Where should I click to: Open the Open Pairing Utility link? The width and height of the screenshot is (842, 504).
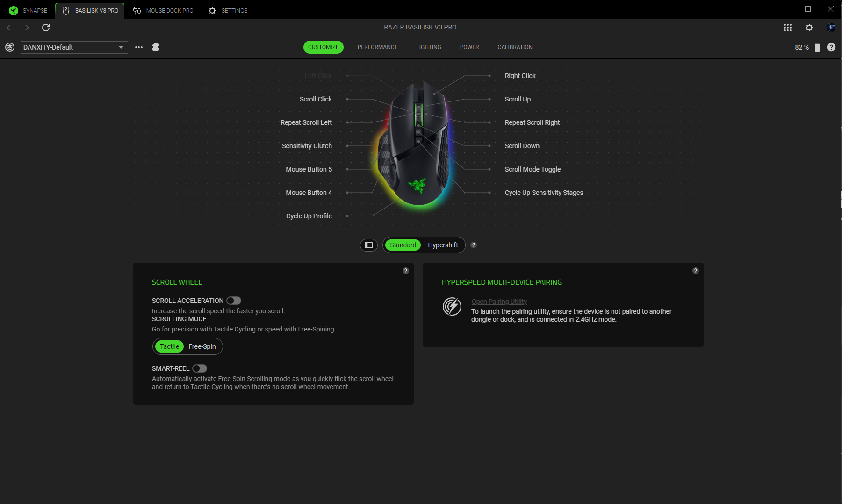pyautogui.click(x=499, y=302)
